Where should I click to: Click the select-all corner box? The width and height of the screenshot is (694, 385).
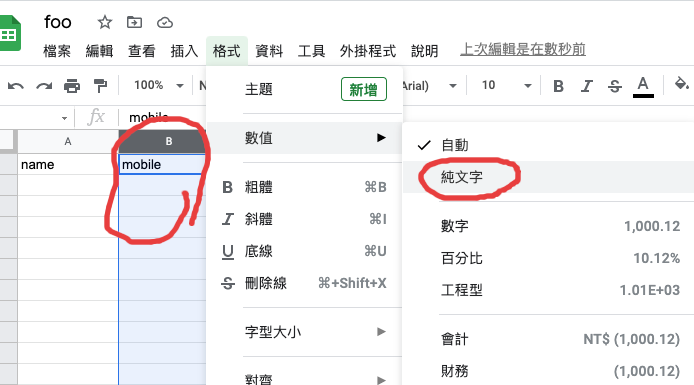point(8,141)
